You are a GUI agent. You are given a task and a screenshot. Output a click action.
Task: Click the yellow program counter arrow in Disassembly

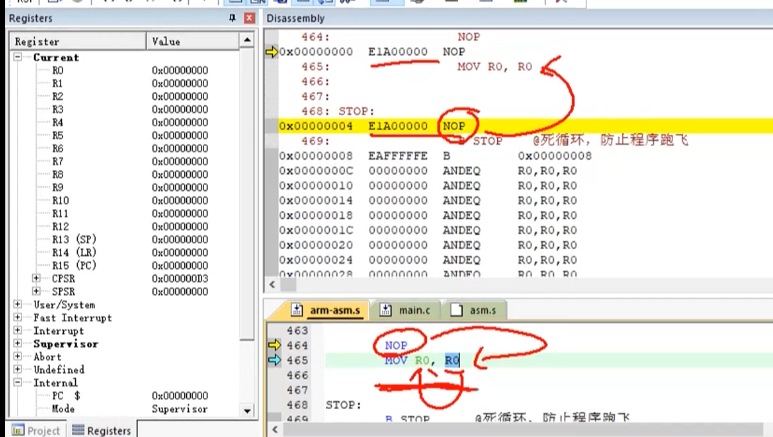pos(272,51)
